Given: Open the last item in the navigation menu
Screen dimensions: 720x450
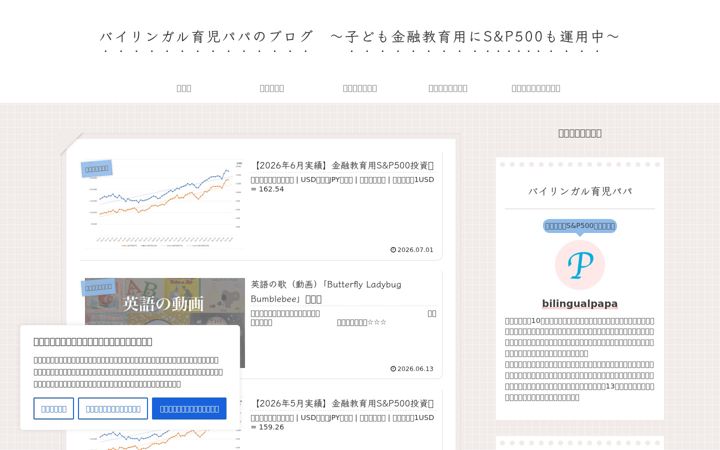Looking at the screenshot, I should click(x=536, y=88).
